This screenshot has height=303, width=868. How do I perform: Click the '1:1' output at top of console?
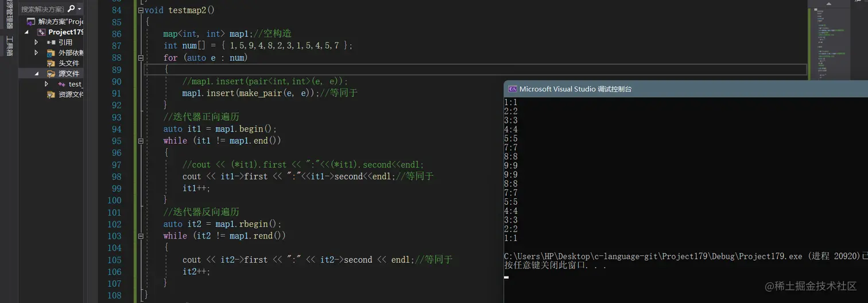(511, 102)
